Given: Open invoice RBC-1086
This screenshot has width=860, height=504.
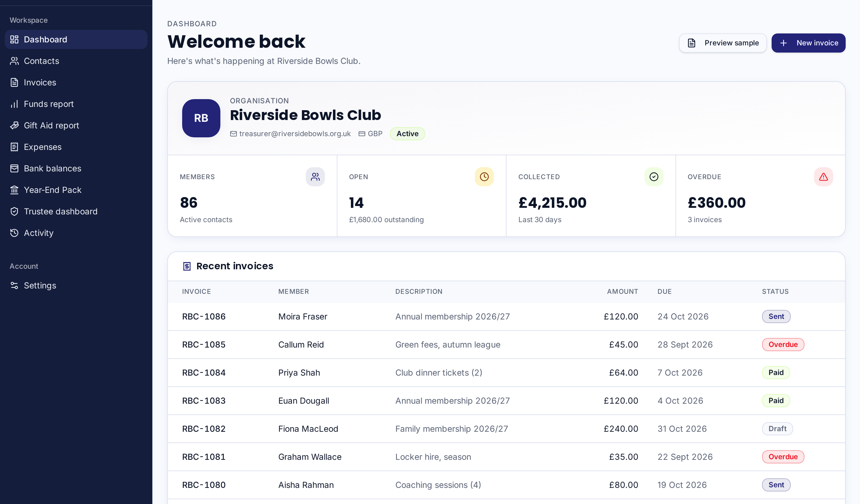Looking at the screenshot, I should 204,317.
